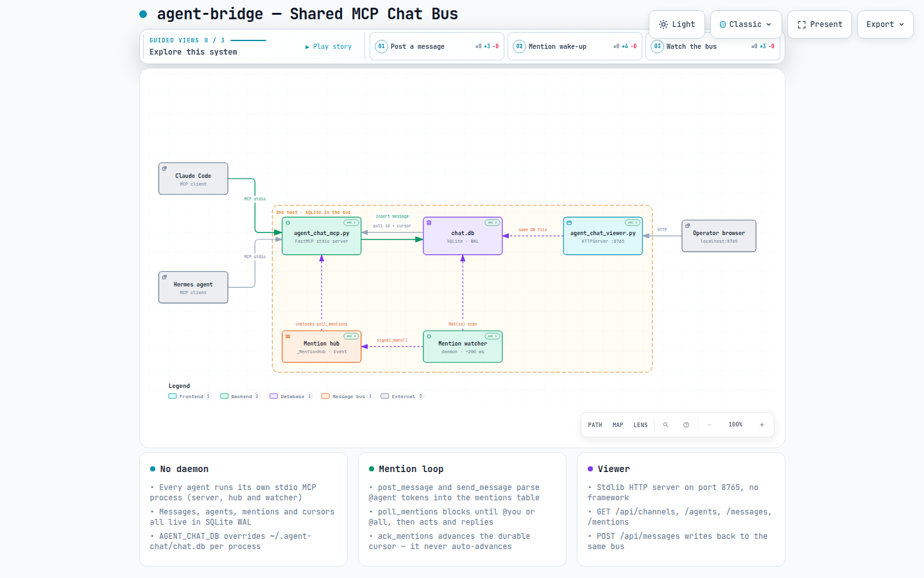
Task: Open guided view 03 Watch the bus
Action: click(x=713, y=46)
